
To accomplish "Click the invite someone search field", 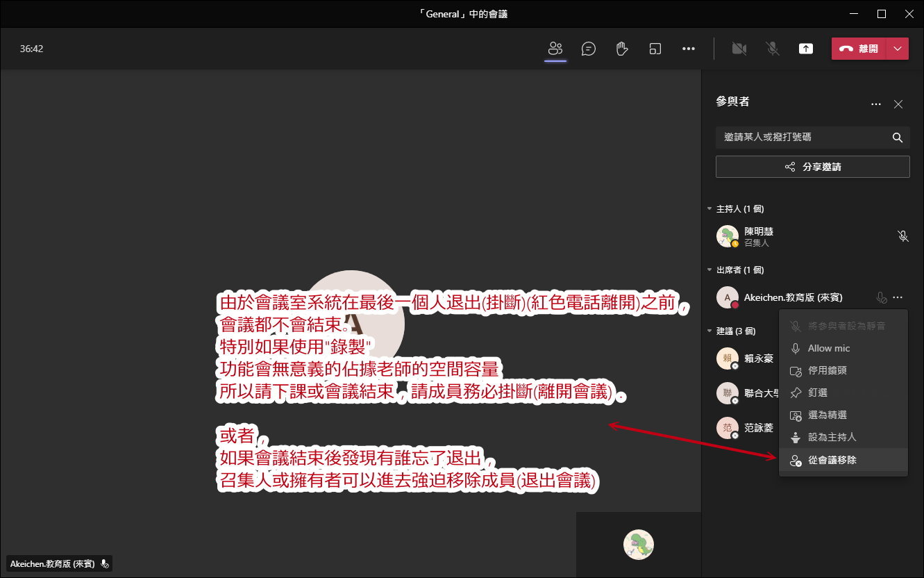I will pos(802,138).
